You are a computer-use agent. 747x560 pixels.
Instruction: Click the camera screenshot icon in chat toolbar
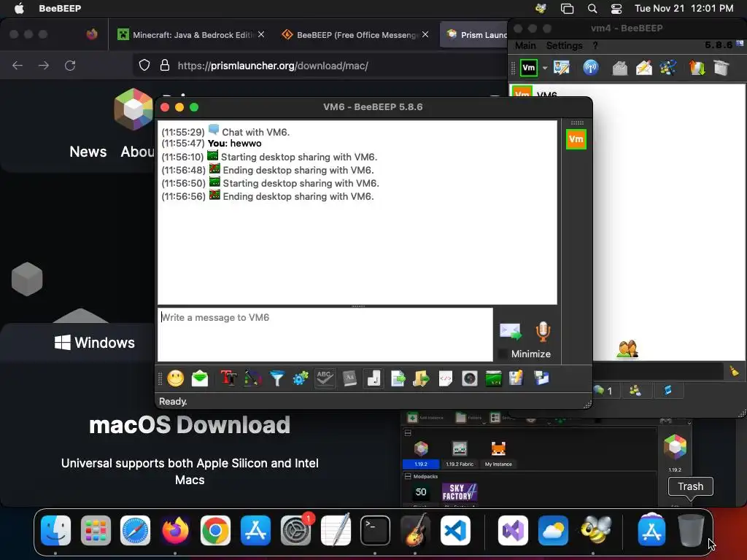tap(470, 379)
